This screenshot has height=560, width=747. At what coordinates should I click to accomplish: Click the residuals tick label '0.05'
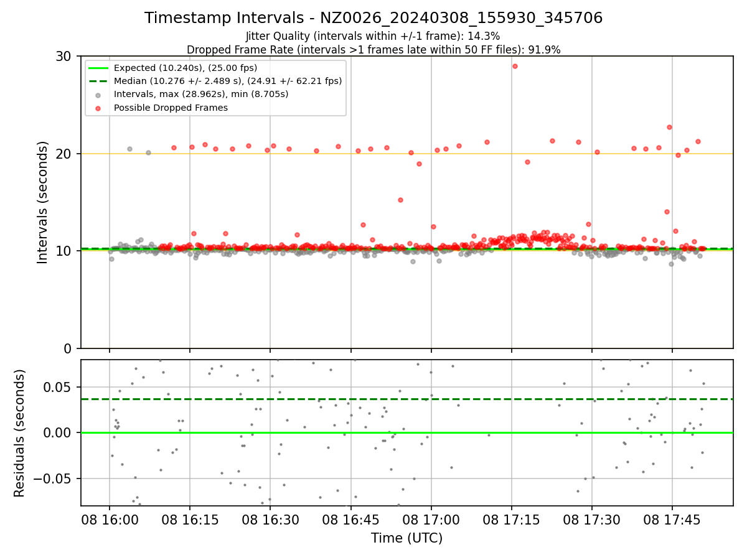coord(59,387)
